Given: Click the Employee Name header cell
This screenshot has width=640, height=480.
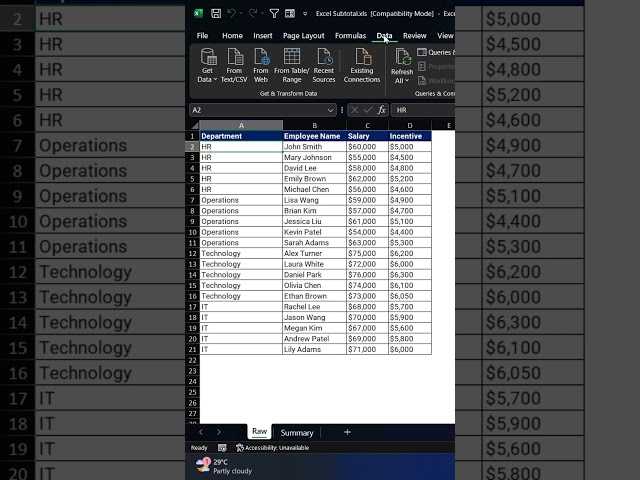Looking at the screenshot, I should pyautogui.click(x=314, y=136).
